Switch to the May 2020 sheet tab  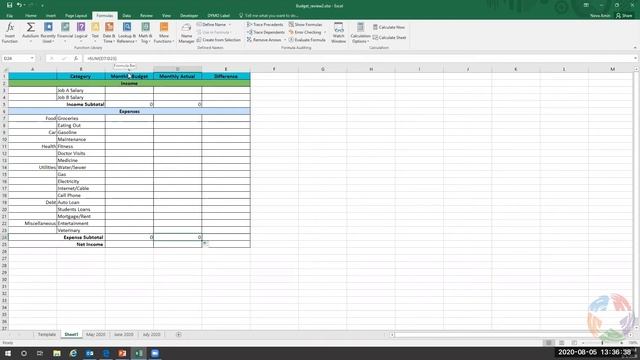[x=96, y=334]
